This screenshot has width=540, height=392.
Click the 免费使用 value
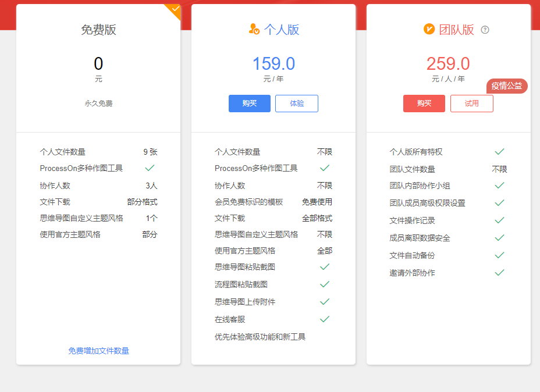tap(317, 202)
